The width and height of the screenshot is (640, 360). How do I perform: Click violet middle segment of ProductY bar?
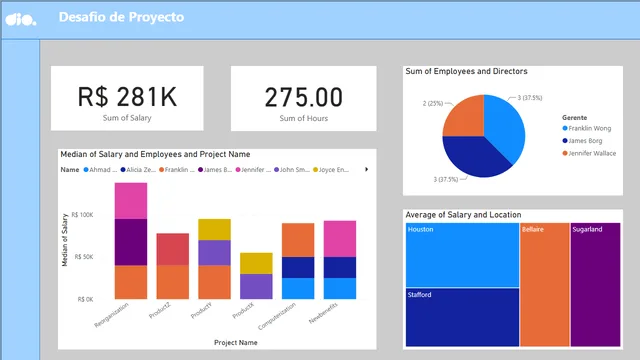(x=214, y=253)
